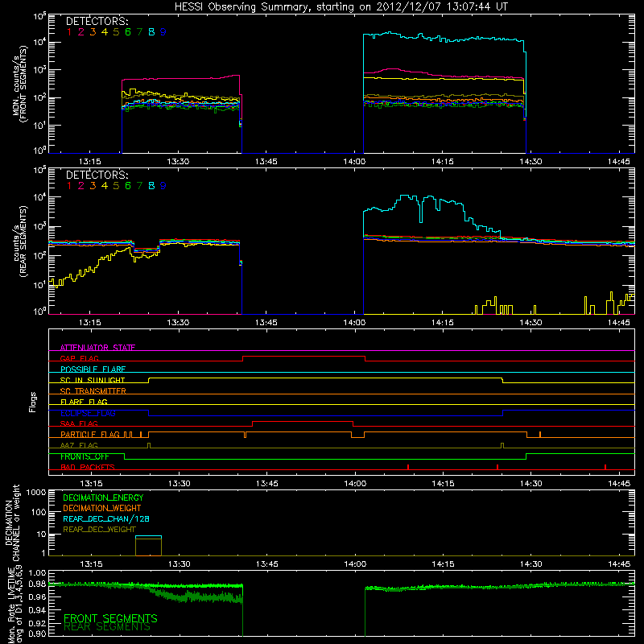Click the REAR SEGMENTS livetime legend text

[107, 627]
